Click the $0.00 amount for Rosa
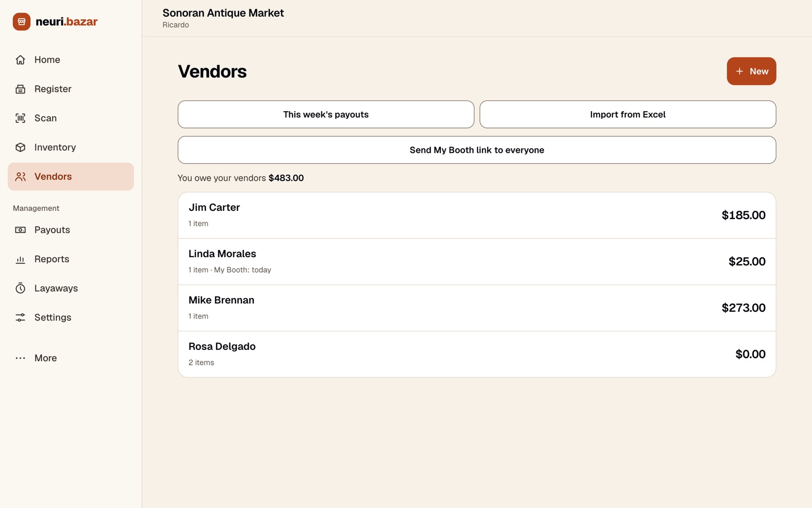 click(751, 354)
